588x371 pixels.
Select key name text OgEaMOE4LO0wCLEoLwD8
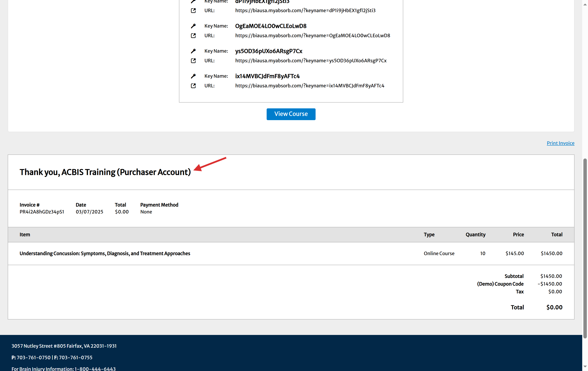270,26
